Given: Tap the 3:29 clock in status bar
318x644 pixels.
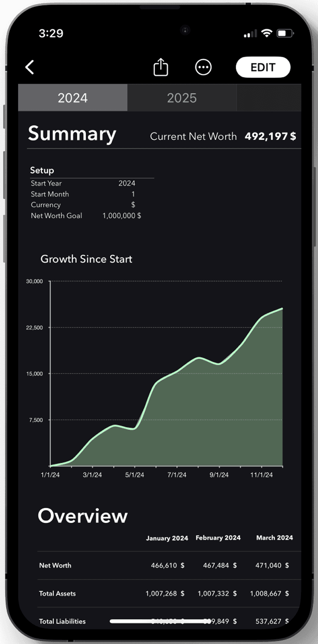Looking at the screenshot, I should pos(50,34).
